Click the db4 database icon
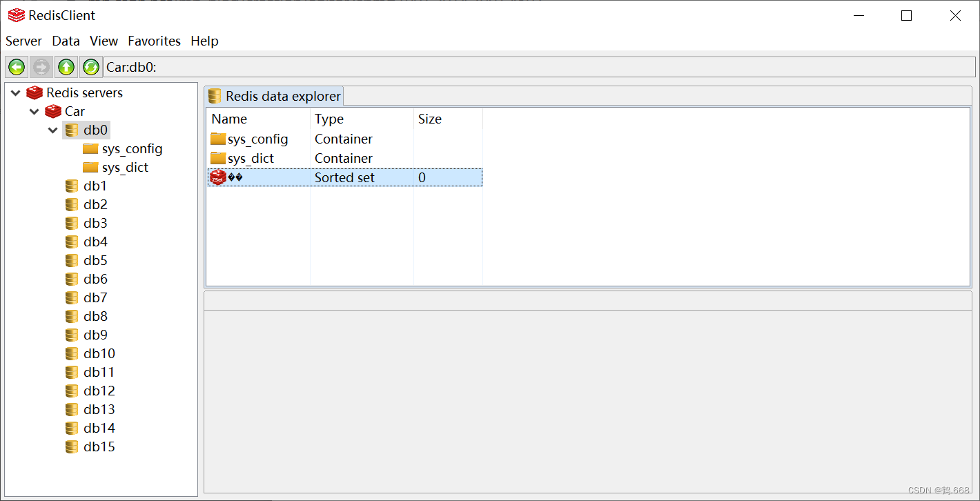The image size is (980, 501). 72,242
